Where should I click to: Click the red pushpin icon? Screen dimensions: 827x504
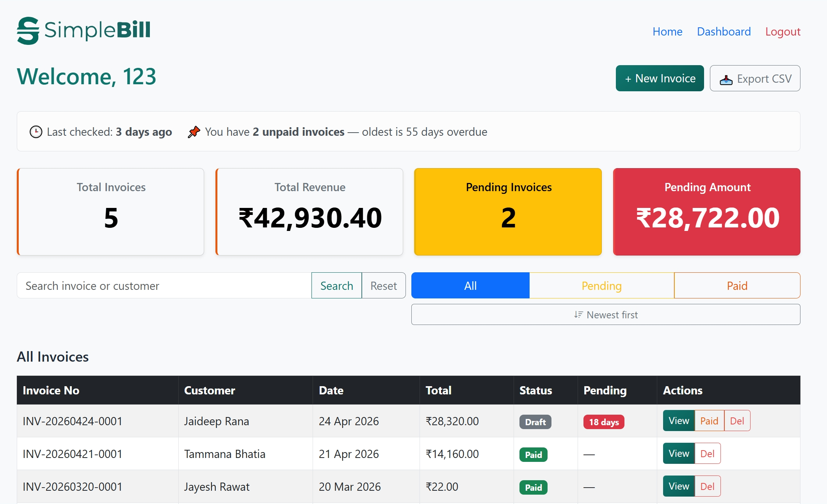194,132
